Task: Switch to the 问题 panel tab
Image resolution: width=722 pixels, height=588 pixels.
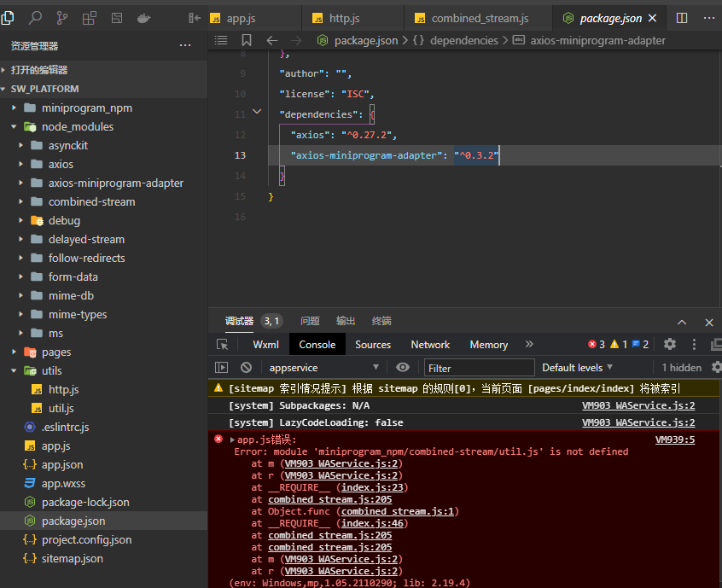Action: point(310,321)
